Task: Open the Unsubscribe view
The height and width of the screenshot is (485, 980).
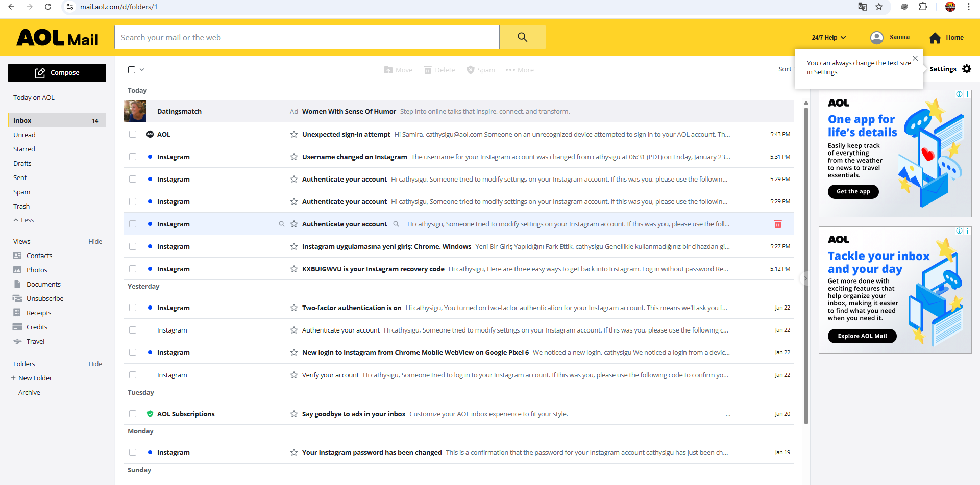Action: [45, 298]
